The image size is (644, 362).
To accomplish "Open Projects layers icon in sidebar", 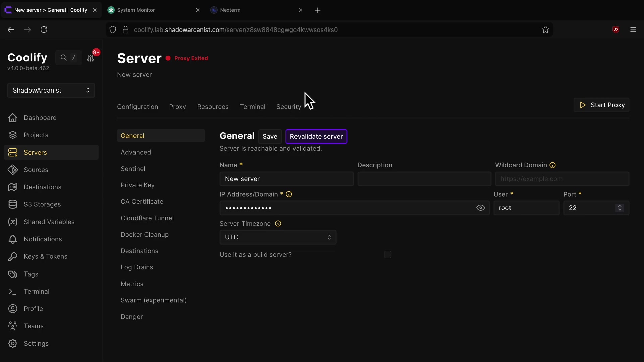I will click(x=13, y=135).
